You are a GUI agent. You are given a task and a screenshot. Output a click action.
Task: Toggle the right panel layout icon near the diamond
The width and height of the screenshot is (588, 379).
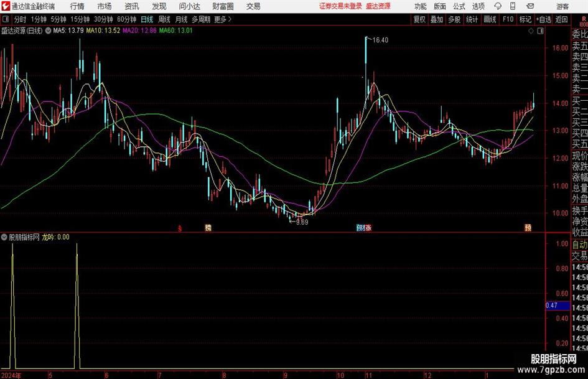pos(540,31)
